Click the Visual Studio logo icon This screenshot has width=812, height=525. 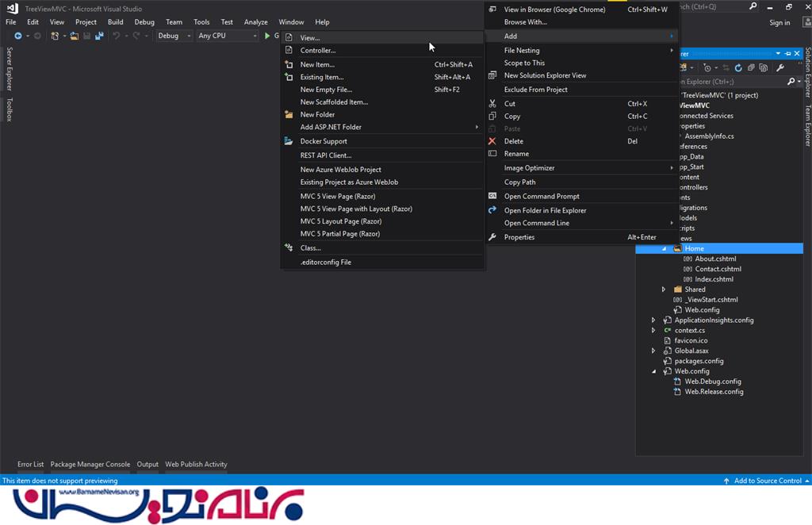pos(12,8)
